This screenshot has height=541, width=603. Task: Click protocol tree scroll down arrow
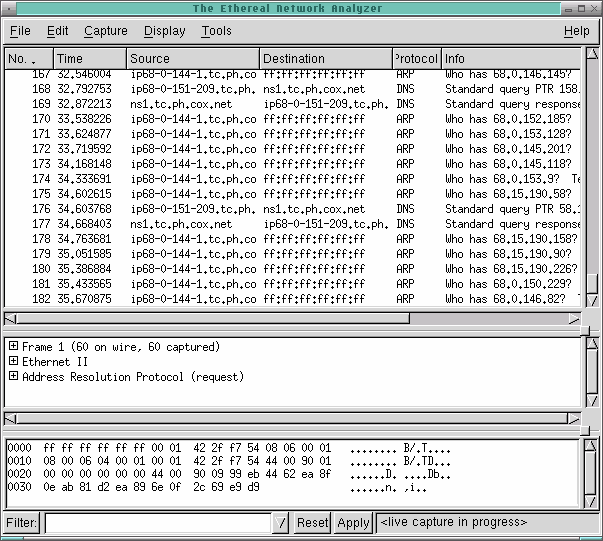pos(592,400)
